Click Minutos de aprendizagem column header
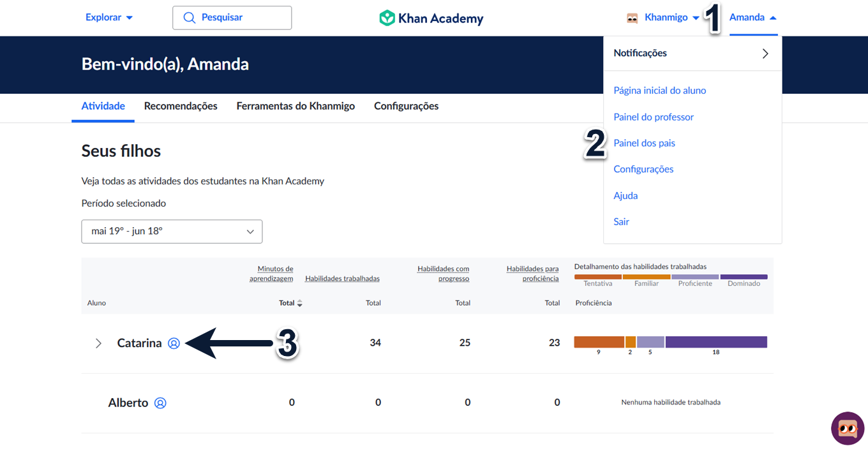 click(271, 274)
